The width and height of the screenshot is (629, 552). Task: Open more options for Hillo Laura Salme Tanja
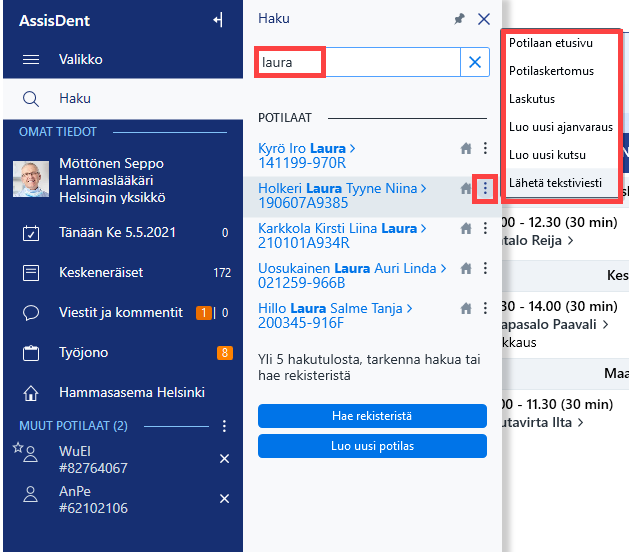pos(485,308)
